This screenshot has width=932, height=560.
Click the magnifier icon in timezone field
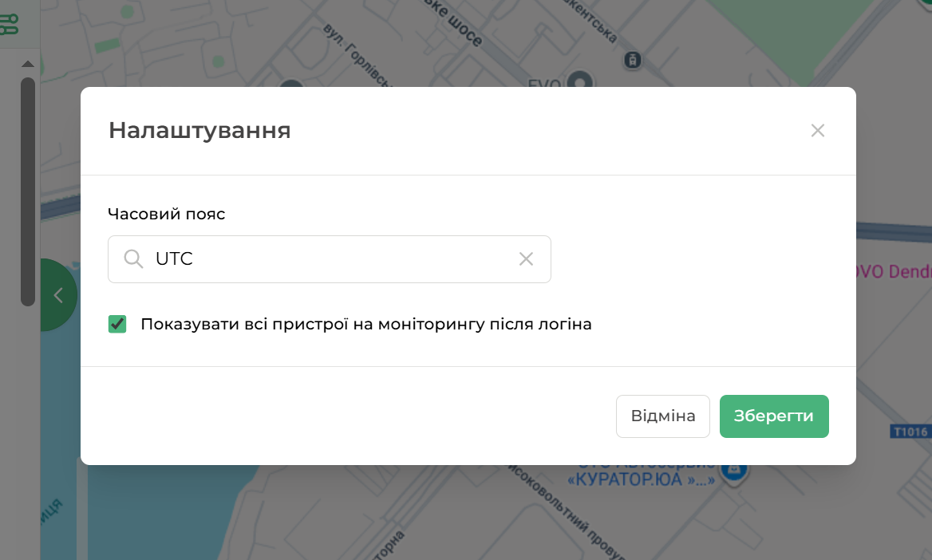click(133, 259)
